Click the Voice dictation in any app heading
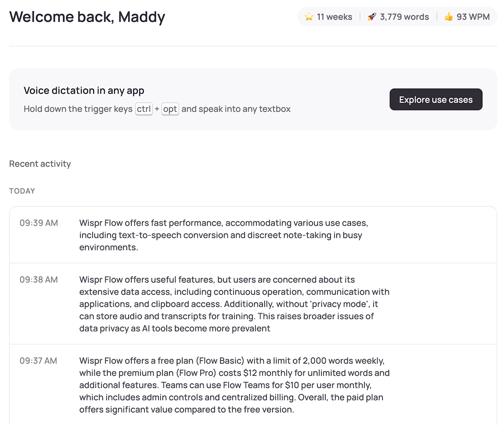 pos(84,91)
